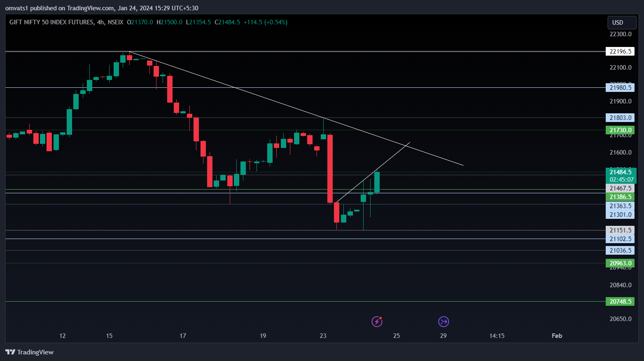Image resolution: width=644 pixels, height=361 pixels.
Task: Click the GIFT NIFTY 50 INDEX FUTURES title
Action: click(51, 22)
